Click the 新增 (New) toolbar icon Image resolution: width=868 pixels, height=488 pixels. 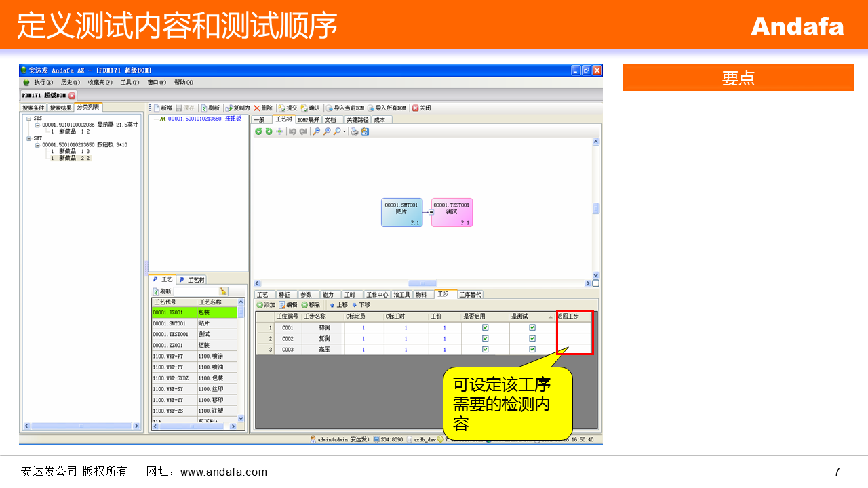[x=156, y=108]
